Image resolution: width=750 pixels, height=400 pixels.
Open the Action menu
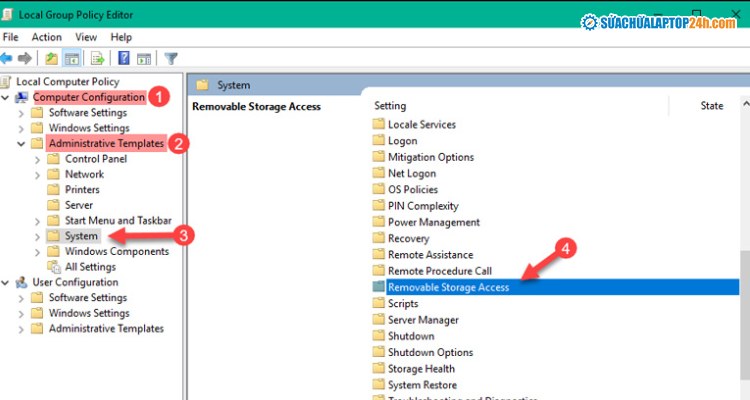[x=46, y=37]
